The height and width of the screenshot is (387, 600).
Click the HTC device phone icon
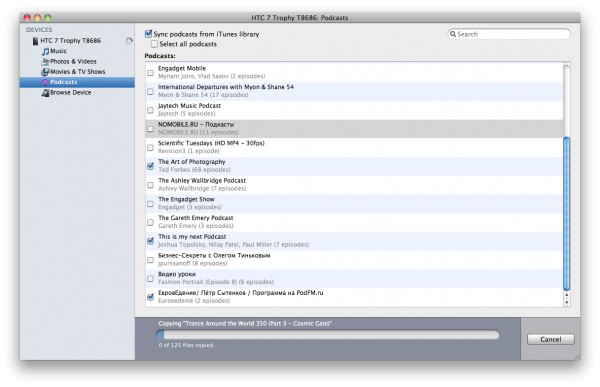click(x=36, y=41)
